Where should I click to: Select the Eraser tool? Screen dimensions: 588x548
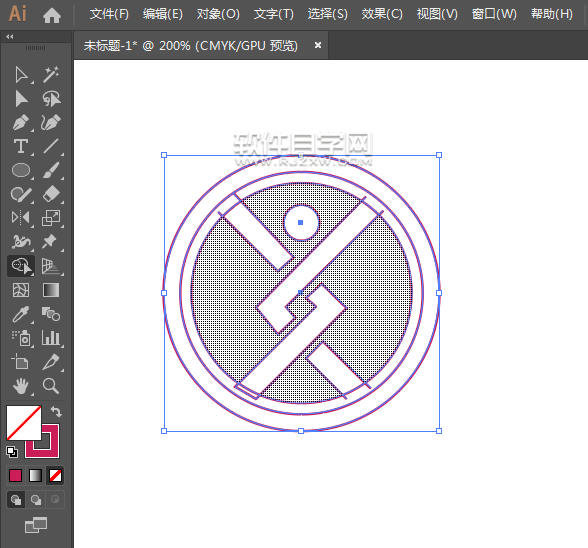[x=51, y=194]
